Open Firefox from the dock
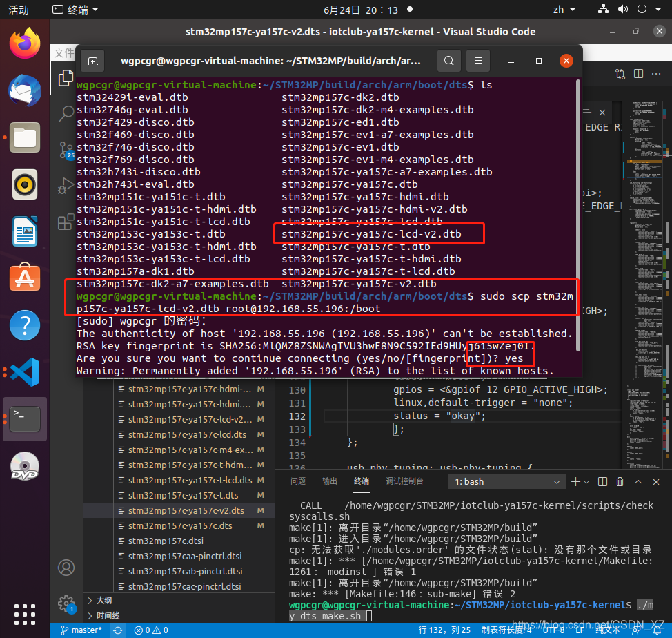This screenshot has height=638, width=672. 25,43
